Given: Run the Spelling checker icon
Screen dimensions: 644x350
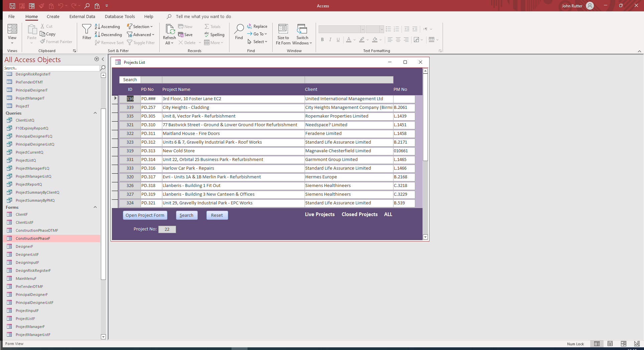Looking at the screenshot, I should pyautogui.click(x=207, y=34).
